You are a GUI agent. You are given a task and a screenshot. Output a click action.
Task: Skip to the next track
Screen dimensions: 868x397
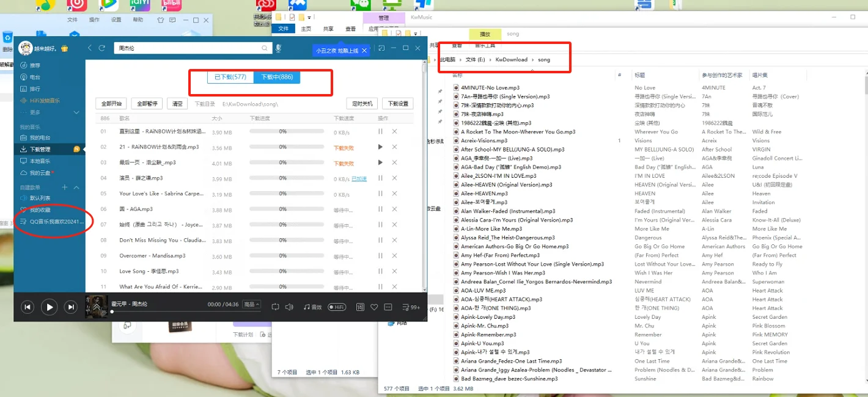pos(71,307)
